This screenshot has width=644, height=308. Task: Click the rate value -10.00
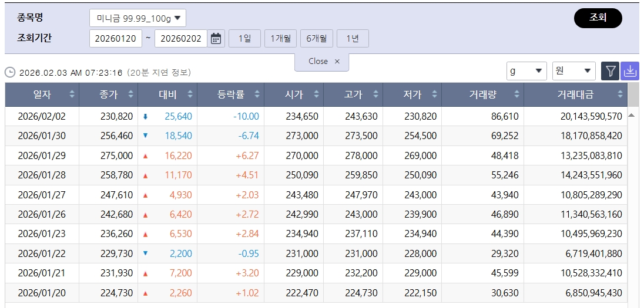[246, 117]
